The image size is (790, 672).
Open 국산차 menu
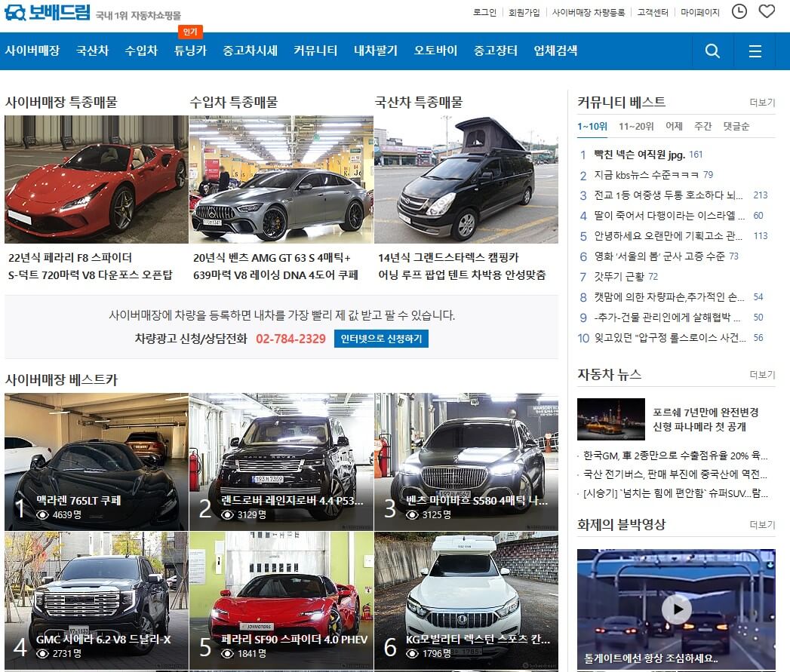92,51
